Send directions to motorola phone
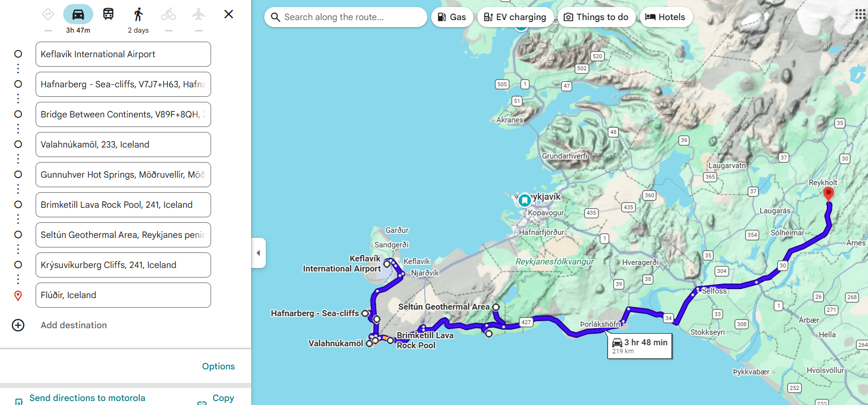Viewport: 868px width, 405px height. [x=87, y=398]
